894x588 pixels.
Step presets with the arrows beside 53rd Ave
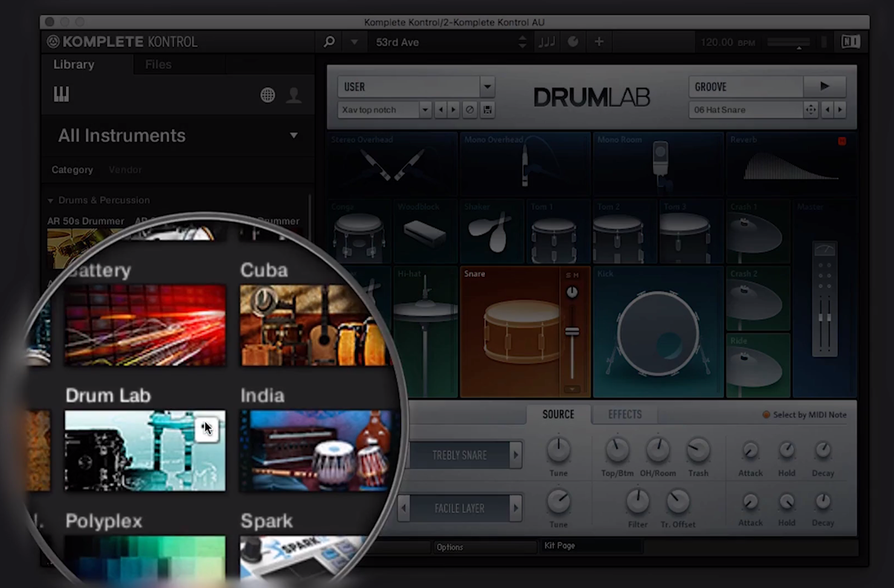pyautogui.click(x=523, y=42)
